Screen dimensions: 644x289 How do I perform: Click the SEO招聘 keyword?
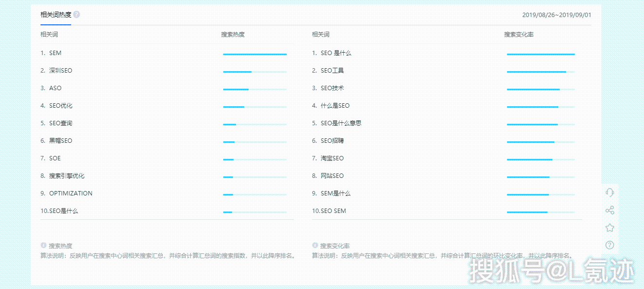pyautogui.click(x=332, y=141)
